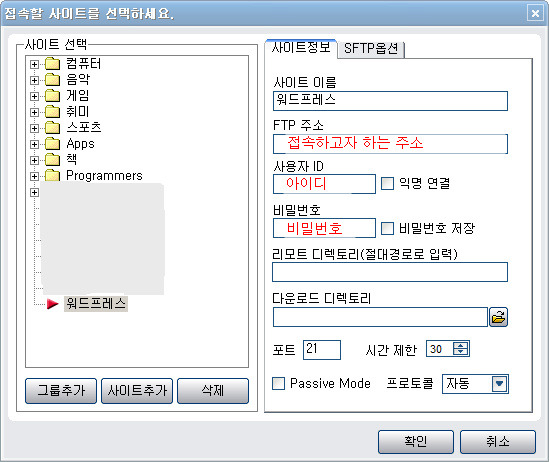Viewport: 549px width, 462px height.
Task: Toggle the 익명 연결 checkbox
Action: [387, 183]
